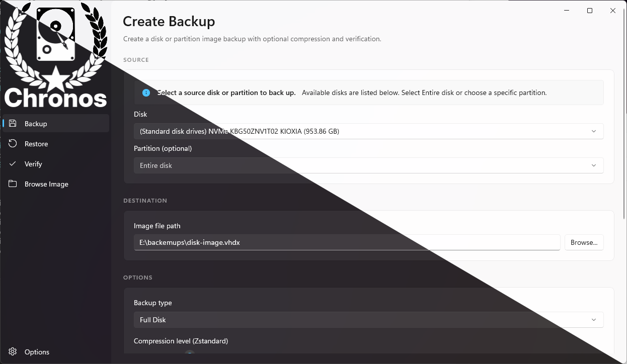The width and height of the screenshot is (627, 364).
Task: Click the chevron on the Backup type dropdown
Action: 593,319
